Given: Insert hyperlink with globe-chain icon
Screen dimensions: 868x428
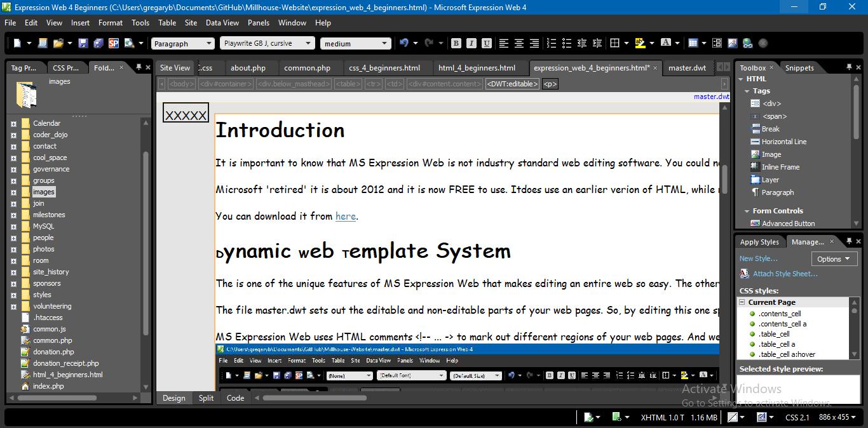Looking at the screenshot, I should [747, 43].
